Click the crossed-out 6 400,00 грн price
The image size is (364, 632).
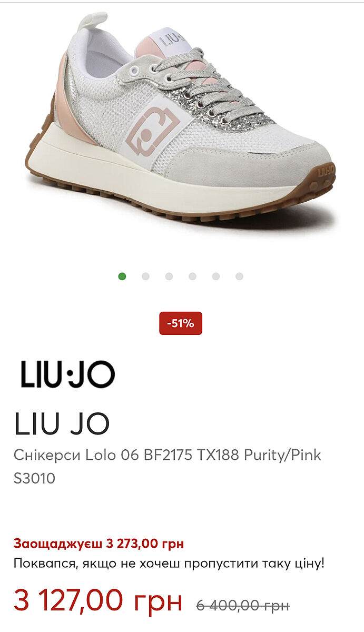(x=243, y=606)
